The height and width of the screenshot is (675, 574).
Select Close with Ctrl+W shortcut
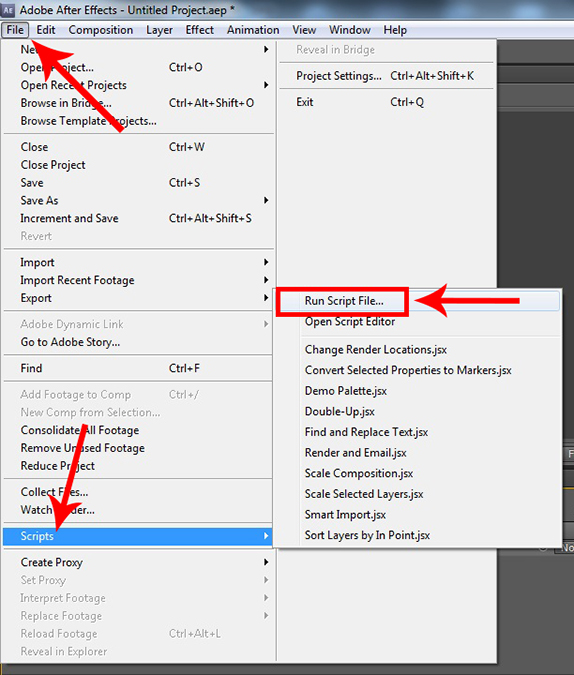(x=138, y=147)
